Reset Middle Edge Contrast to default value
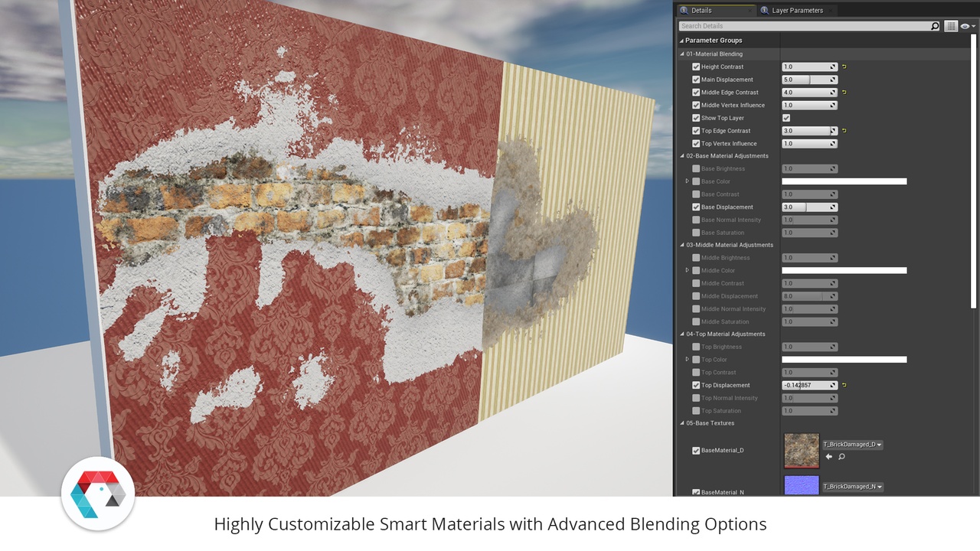 click(x=844, y=93)
